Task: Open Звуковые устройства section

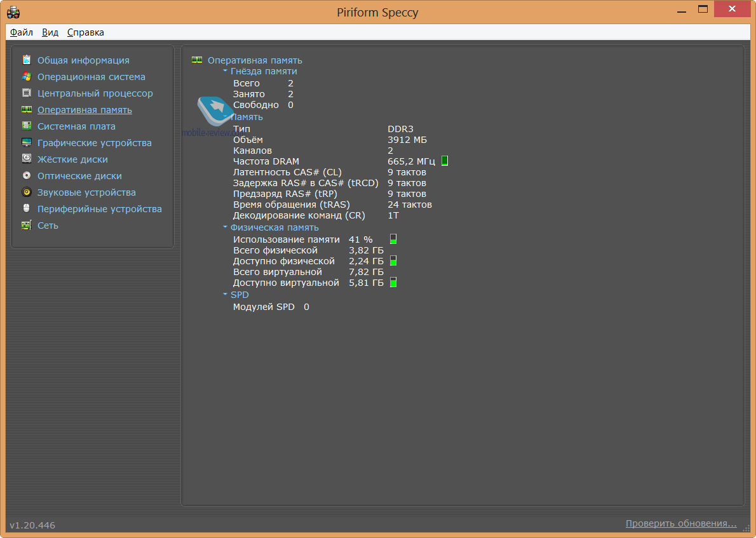Action: click(87, 192)
